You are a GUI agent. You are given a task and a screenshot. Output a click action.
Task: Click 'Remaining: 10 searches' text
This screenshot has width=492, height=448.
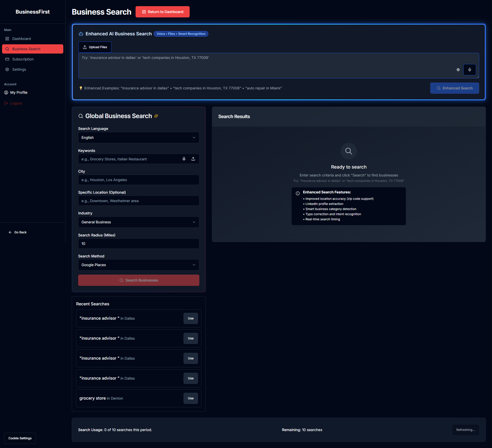coord(302,430)
